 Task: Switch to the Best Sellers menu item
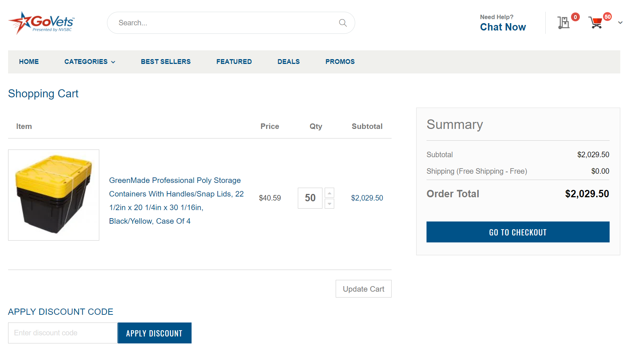coord(165,62)
